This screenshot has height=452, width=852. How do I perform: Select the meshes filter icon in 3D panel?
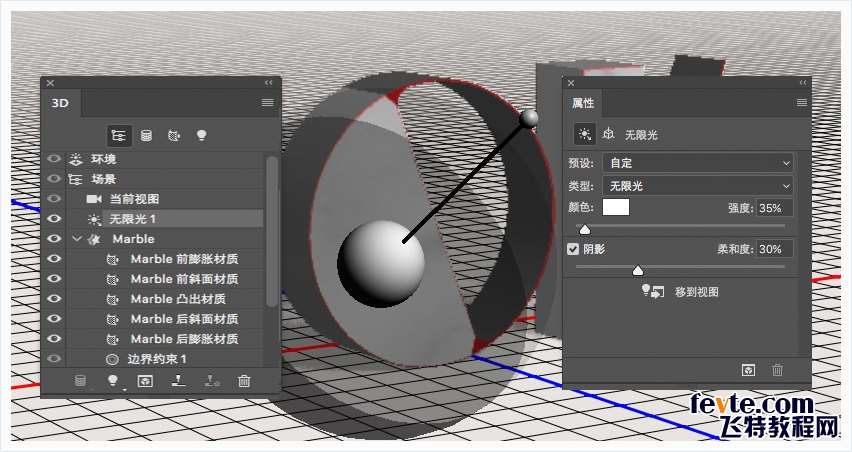(146, 136)
